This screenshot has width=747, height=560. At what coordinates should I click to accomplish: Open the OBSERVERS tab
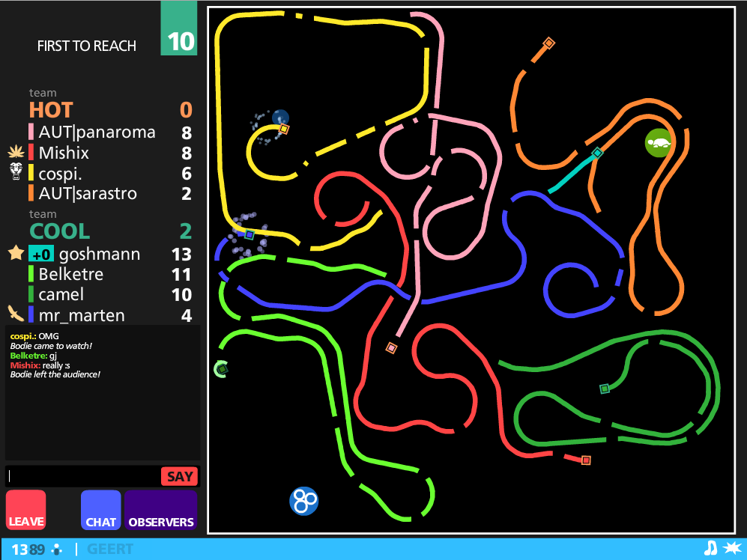pos(161,510)
